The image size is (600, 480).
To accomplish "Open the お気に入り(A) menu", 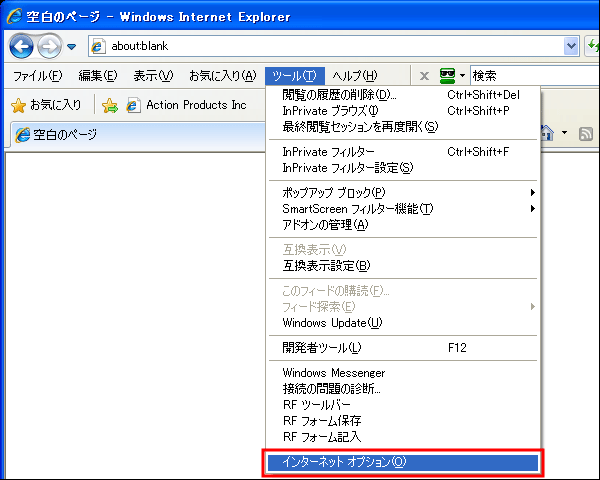I will (x=222, y=76).
